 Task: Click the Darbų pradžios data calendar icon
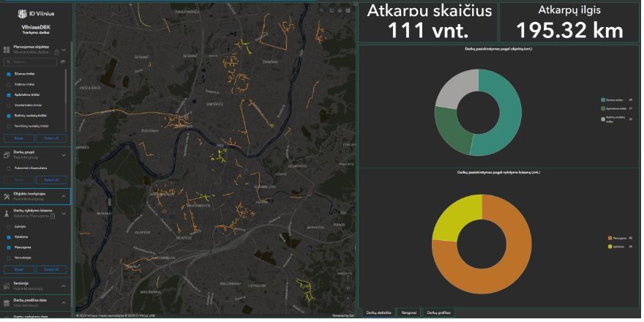7,302
